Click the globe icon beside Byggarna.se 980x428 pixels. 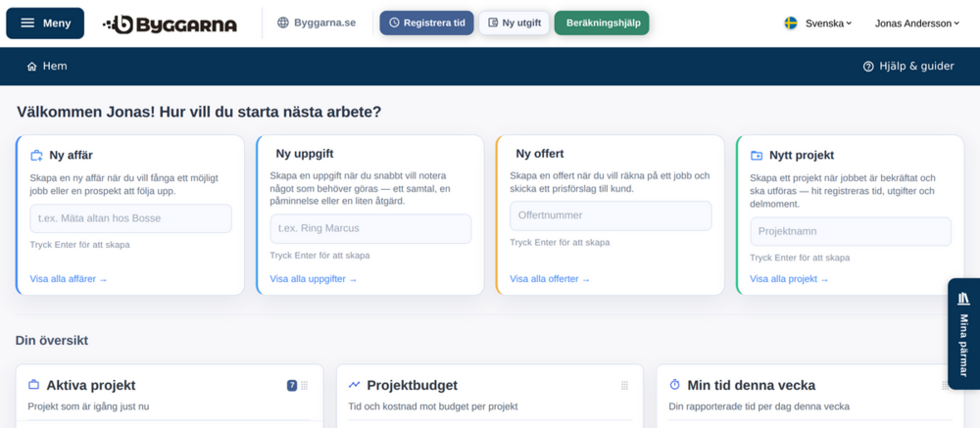pyautogui.click(x=283, y=24)
